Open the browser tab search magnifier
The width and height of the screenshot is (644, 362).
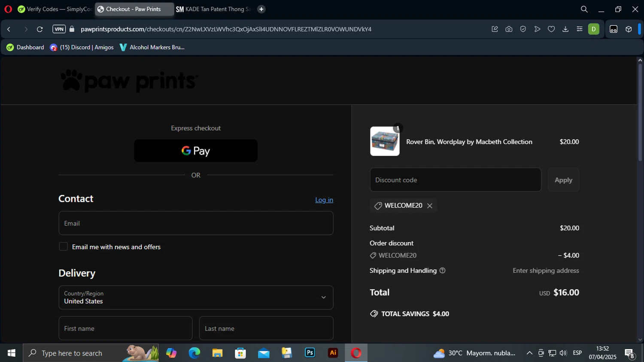584,9
